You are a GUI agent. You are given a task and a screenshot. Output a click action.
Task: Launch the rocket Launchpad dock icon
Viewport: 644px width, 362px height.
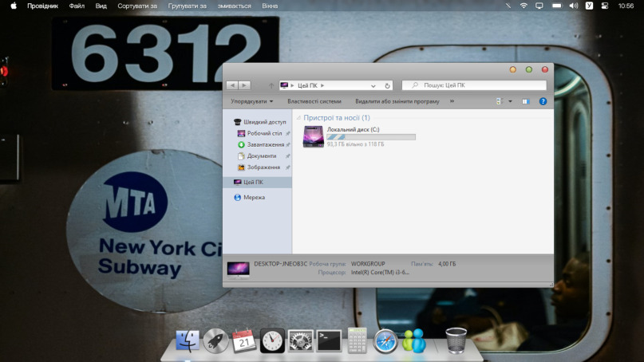point(215,340)
